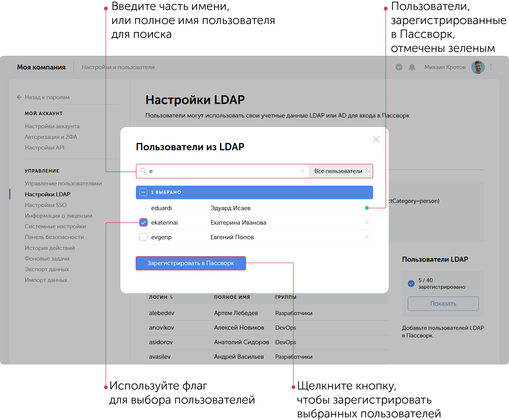Select Настройки SSO in the sidebar
509x420 pixels.
point(45,205)
